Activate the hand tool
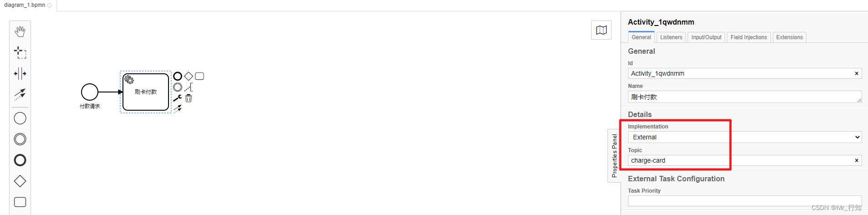The width and height of the screenshot is (868, 215). pos(20,31)
